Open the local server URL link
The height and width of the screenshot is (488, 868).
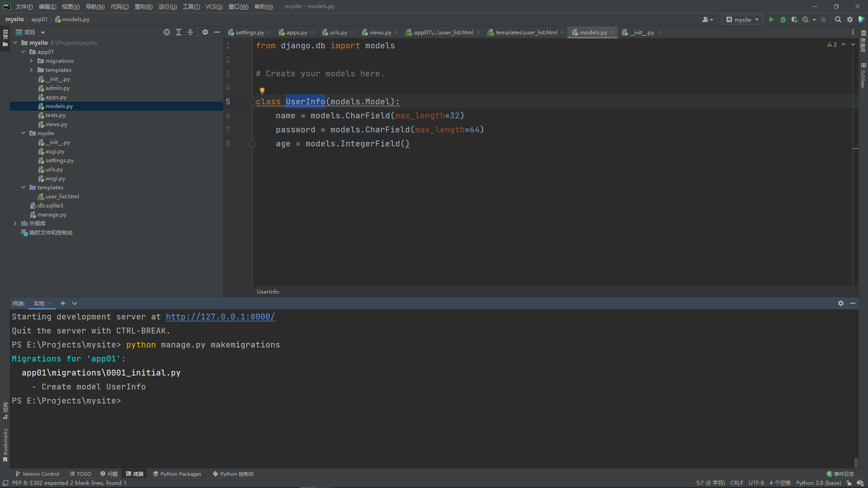(x=220, y=317)
